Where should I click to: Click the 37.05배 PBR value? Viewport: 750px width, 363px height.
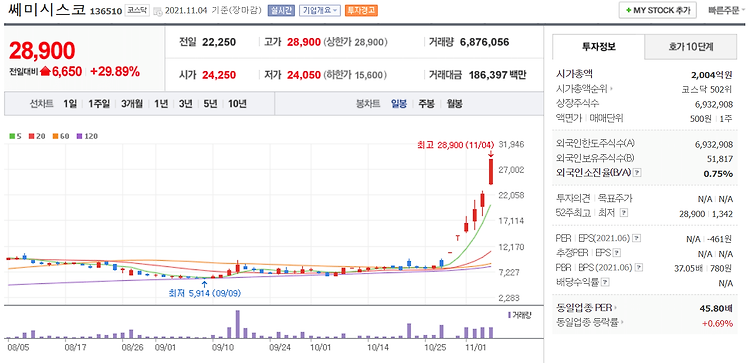click(x=688, y=268)
